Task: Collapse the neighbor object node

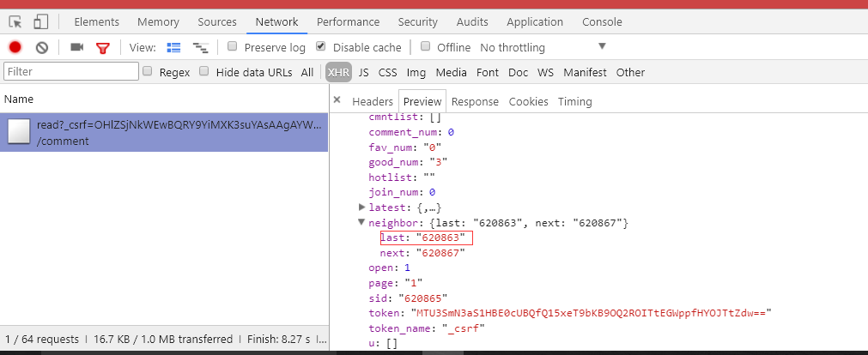Action: (x=362, y=222)
